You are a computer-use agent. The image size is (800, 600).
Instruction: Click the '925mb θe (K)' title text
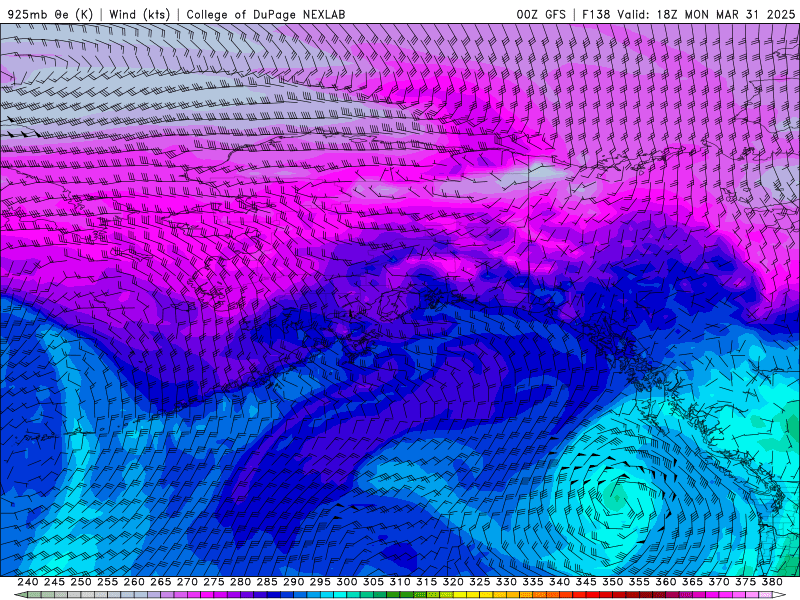[50, 14]
